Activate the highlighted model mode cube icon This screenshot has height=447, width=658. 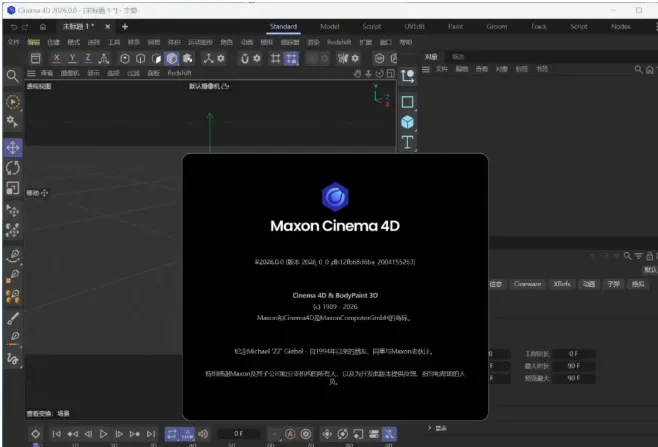[172, 58]
